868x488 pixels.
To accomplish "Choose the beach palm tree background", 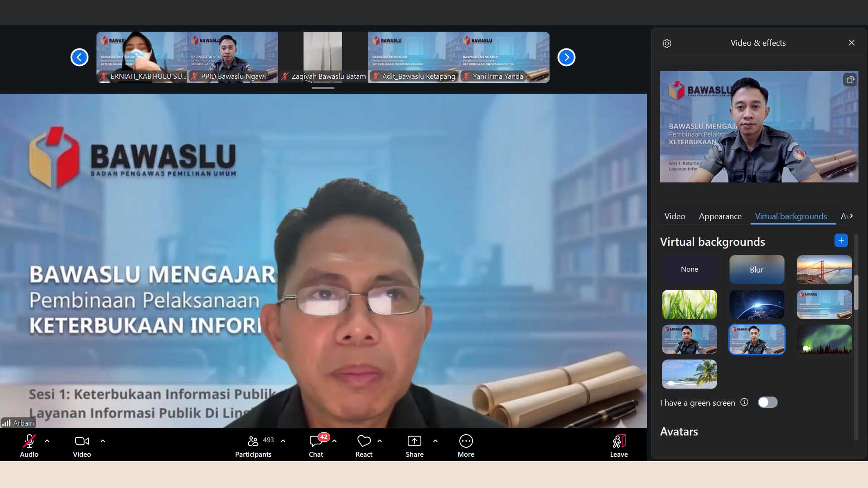I will (x=690, y=374).
